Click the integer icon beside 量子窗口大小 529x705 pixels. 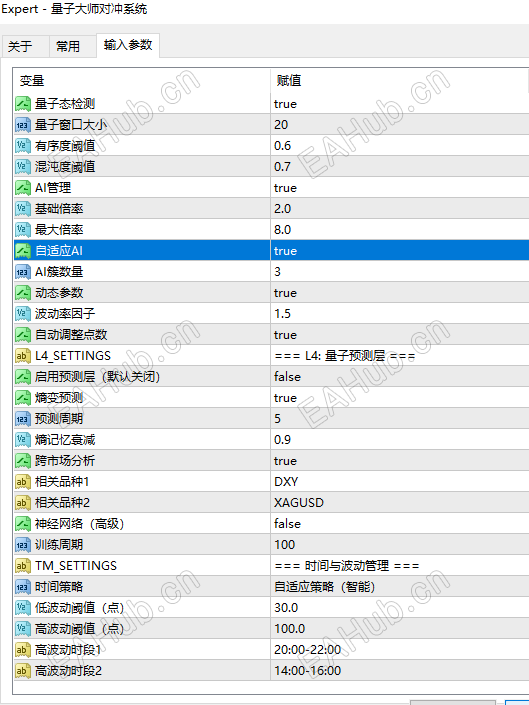tap(22, 125)
